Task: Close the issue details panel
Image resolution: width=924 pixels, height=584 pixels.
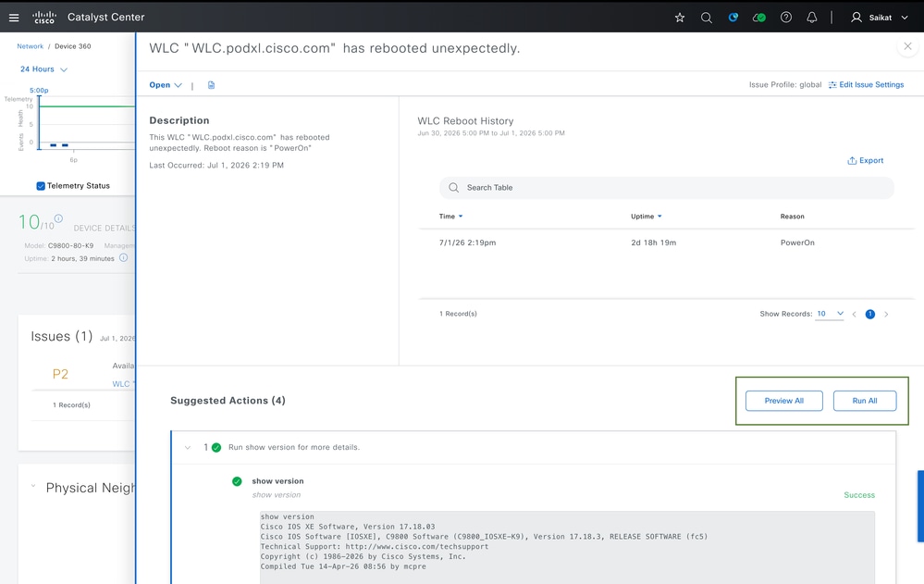Action: [907, 46]
